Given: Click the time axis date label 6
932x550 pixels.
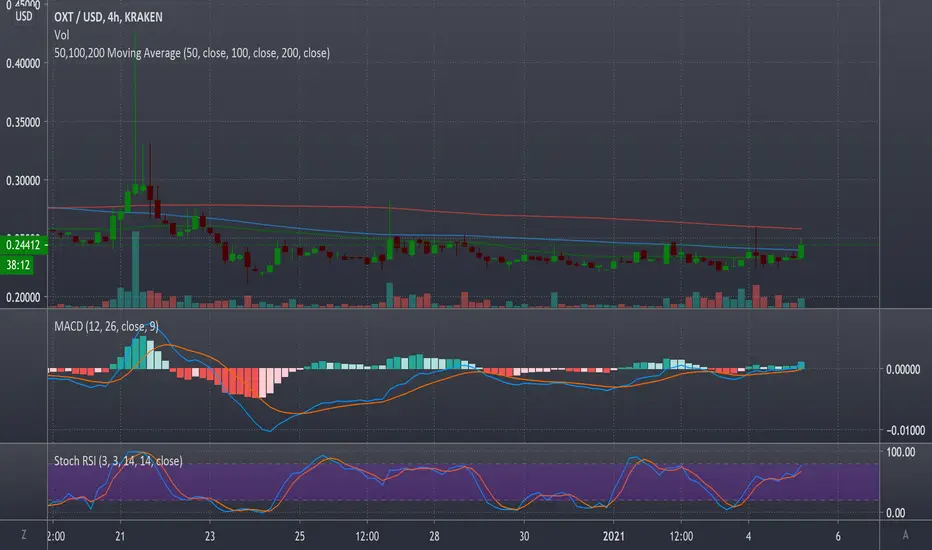Looking at the screenshot, I should tap(838, 536).
